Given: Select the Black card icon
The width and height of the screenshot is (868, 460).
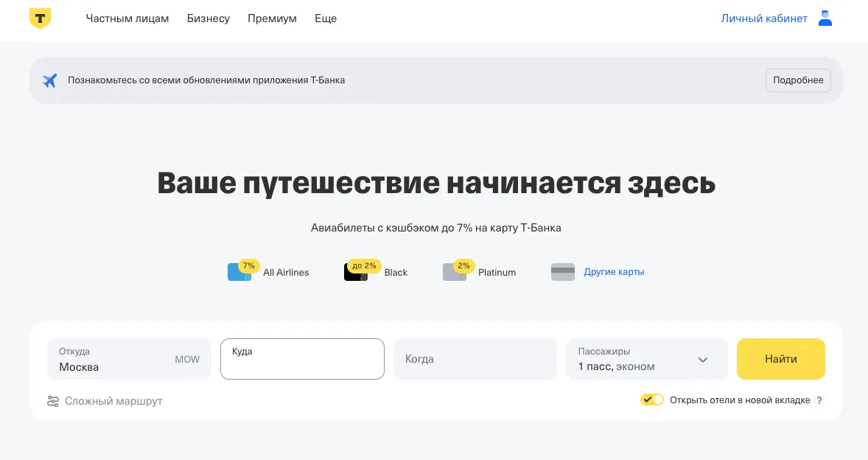Looking at the screenshot, I should (355, 272).
